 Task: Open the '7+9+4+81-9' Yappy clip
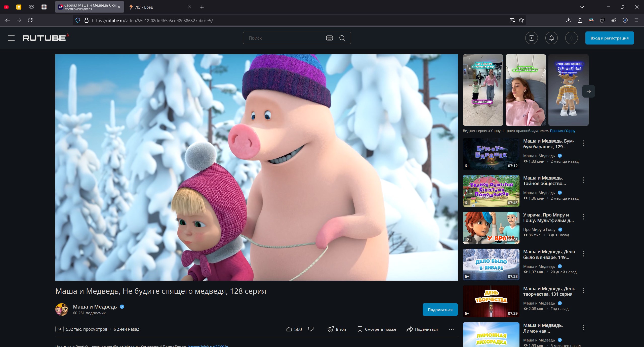coord(569,90)
